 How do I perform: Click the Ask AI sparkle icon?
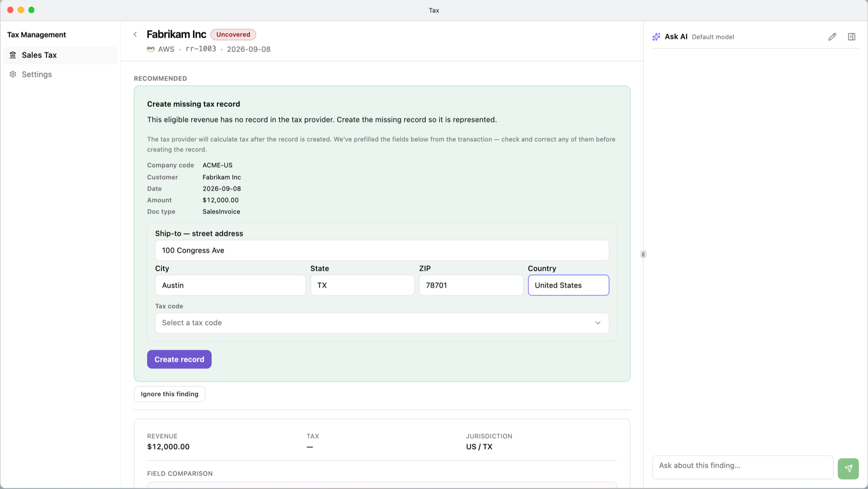[656, 37]
